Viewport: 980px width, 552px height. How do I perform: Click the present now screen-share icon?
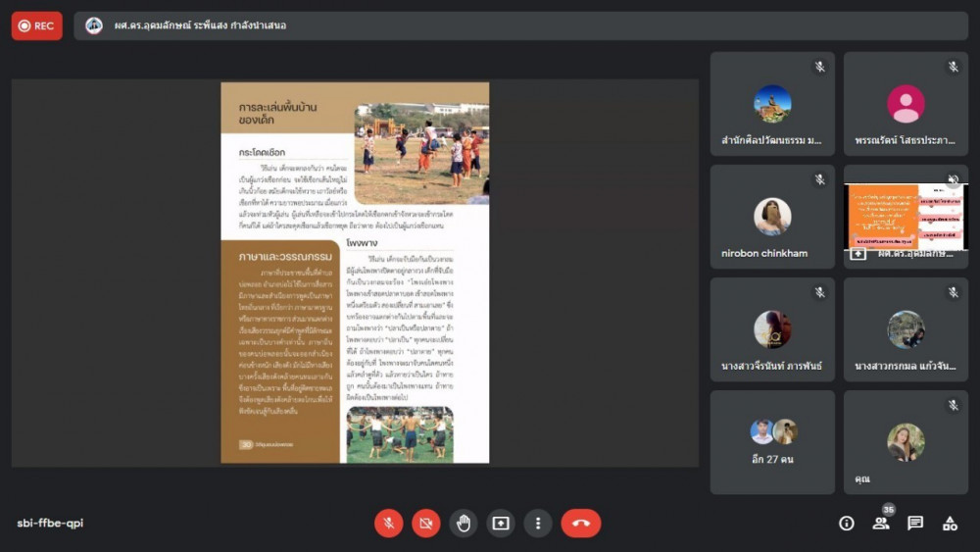[x=501, y=524]
